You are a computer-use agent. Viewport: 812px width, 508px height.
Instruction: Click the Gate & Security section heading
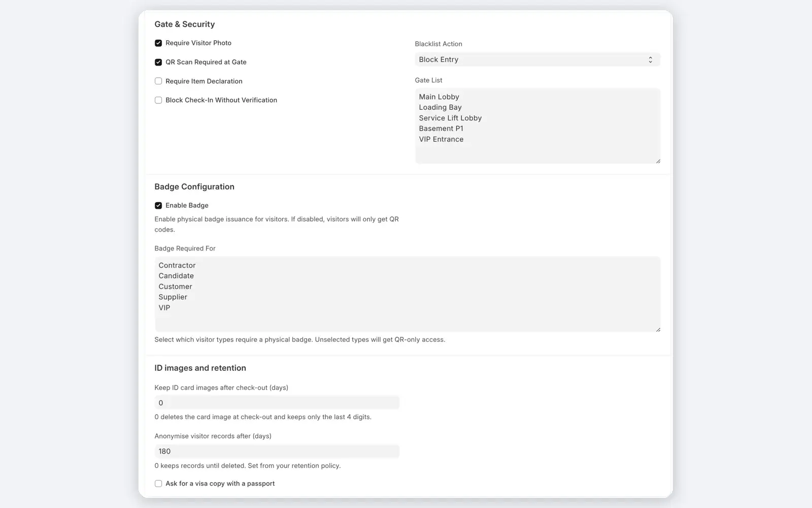(x=185, y=24)
